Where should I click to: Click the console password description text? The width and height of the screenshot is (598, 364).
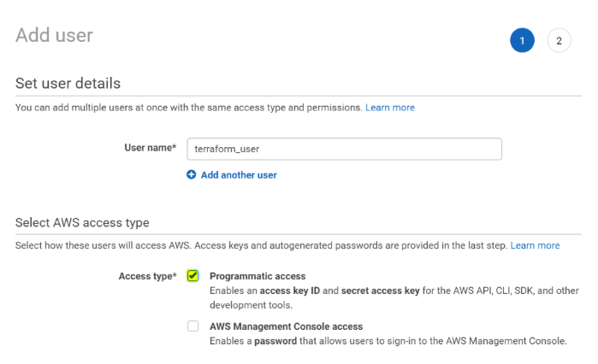pyautogui.click(x=388, y=341)
